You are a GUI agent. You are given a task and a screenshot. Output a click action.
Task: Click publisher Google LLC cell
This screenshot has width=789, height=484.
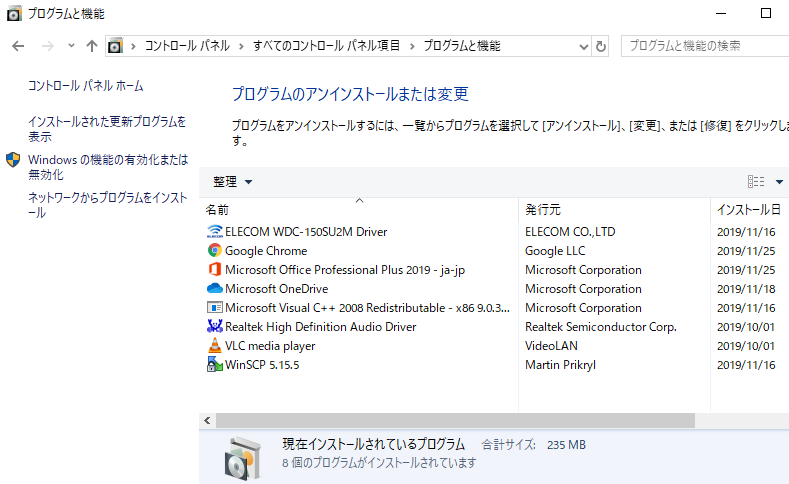click(x=555, y=251)
